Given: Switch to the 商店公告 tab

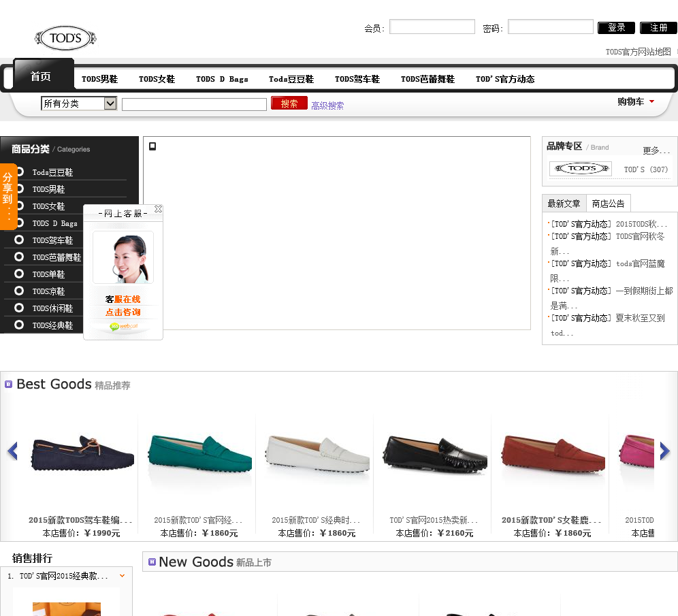Looking at the screenshot, I should pos(608,204).
